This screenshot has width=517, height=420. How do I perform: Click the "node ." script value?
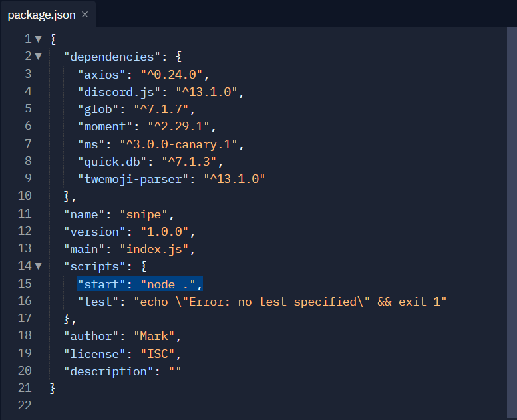click(168, 284)
